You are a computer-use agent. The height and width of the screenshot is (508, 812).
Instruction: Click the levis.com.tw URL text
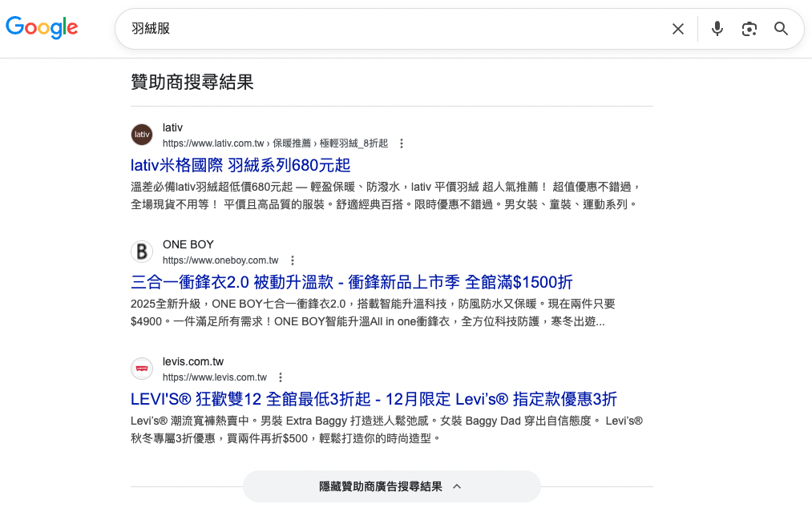point(214,377)
